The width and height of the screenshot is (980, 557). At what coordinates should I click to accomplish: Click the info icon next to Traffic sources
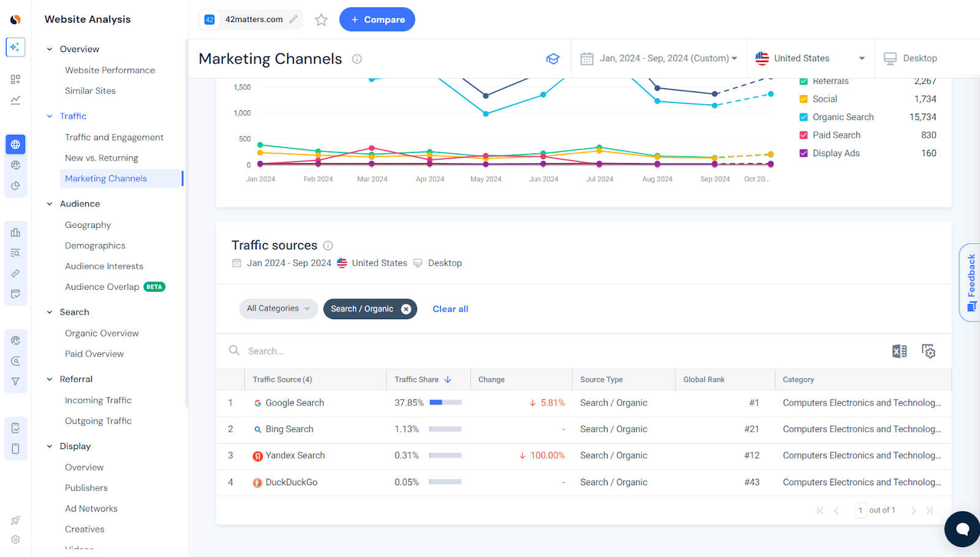[x=328, y=245]
